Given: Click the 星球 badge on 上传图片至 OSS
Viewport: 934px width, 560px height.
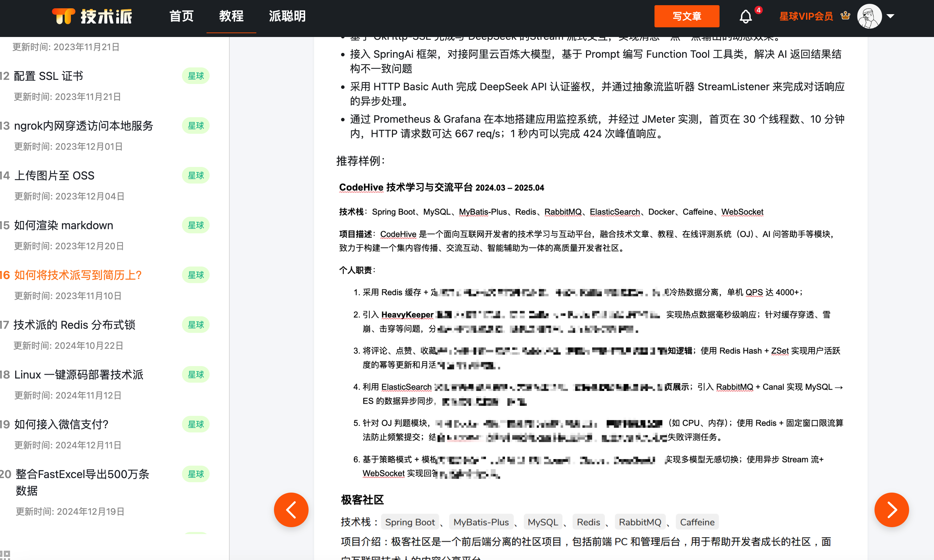Looking at the screenshot, I should (x=195, y=175).
